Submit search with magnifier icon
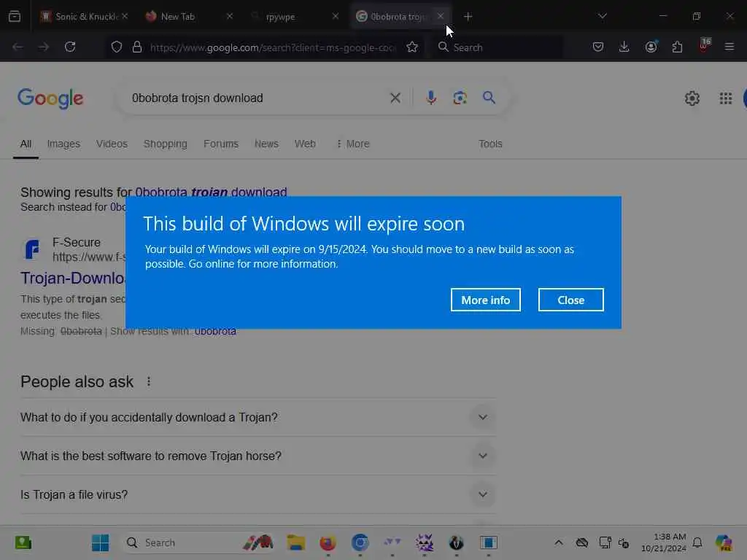747x560 pixels. [489, 98]
